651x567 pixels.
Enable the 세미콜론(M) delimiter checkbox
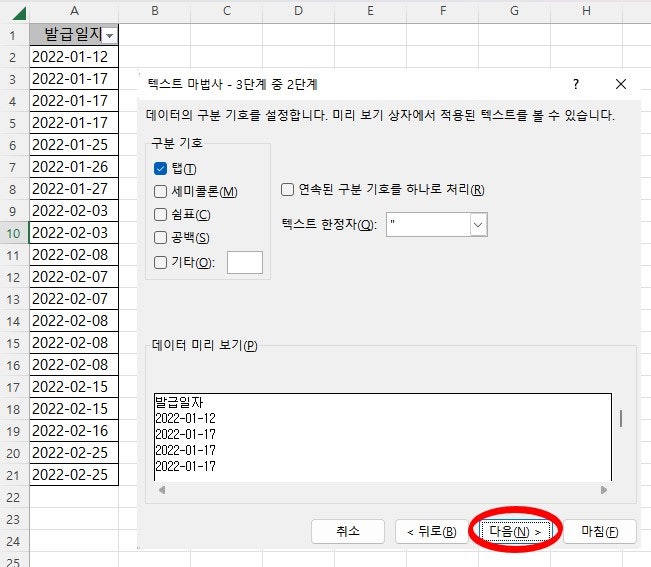click(160, 191)
